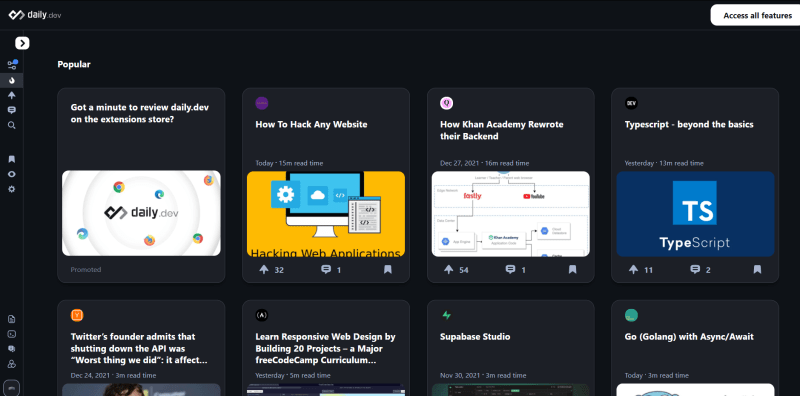This screenshot has height=396, width=800.
Task: Select the Popular flame icon in sidebar
Action: 12,80
